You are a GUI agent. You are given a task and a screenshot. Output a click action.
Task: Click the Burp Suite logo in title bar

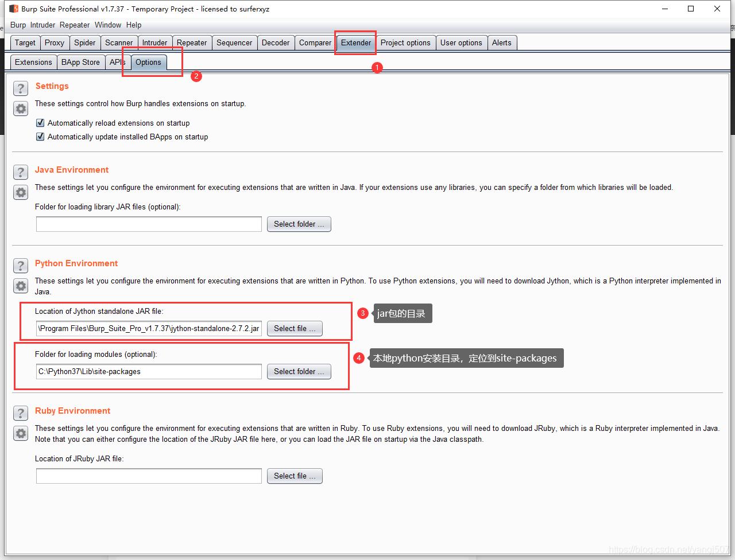(x=14, y=9)
